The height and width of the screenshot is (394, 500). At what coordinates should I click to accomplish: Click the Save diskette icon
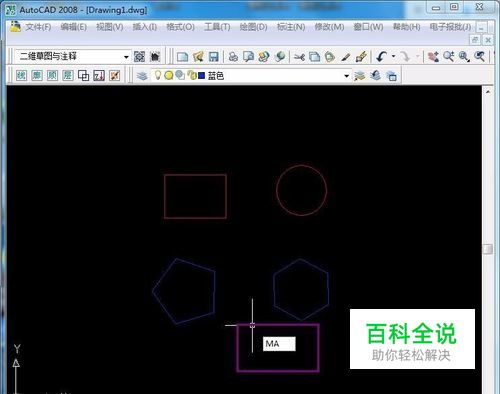213,57
